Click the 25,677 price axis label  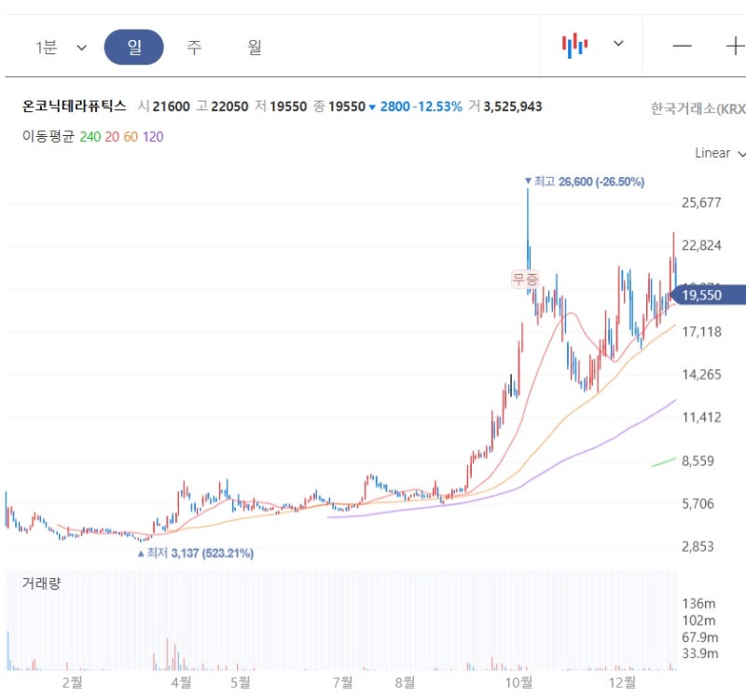coord(701,202)
